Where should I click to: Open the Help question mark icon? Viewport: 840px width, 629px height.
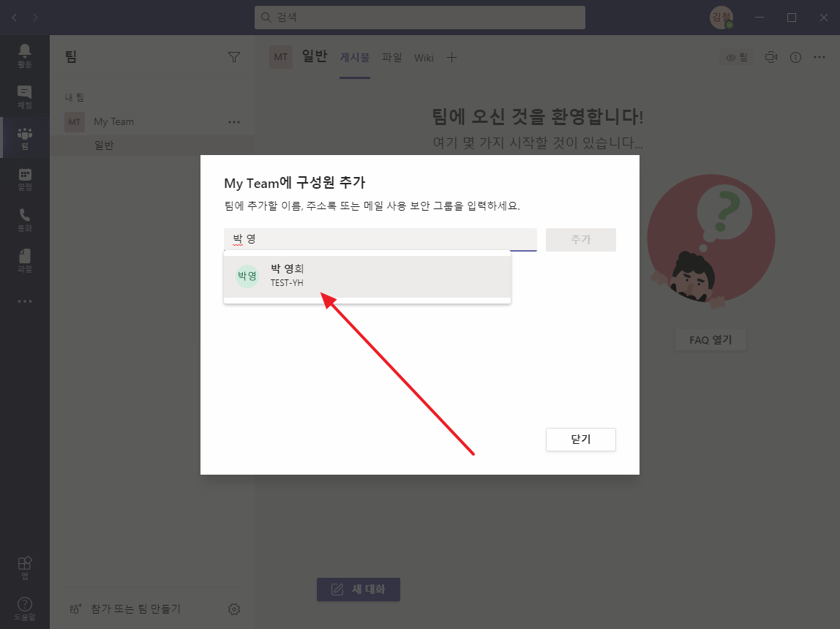pos(25,609)
